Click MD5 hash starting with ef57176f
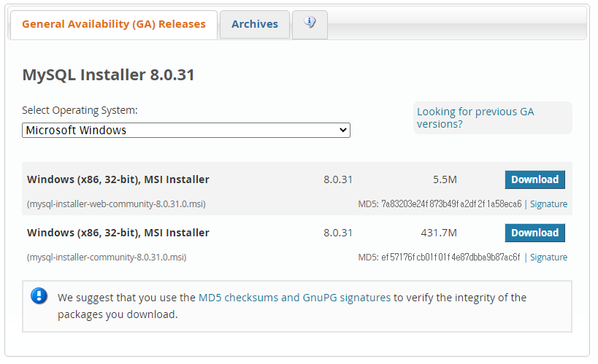The width and height of the screenshot is (598, 364). point(451,257)
